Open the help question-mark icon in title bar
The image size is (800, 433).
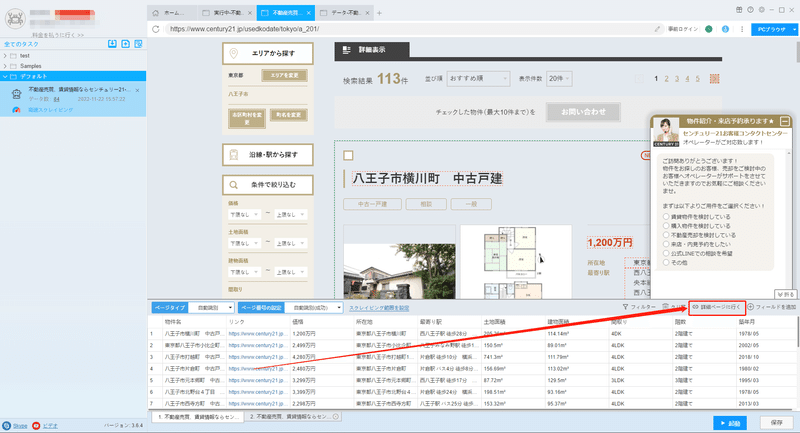click(x=751, y=10)
